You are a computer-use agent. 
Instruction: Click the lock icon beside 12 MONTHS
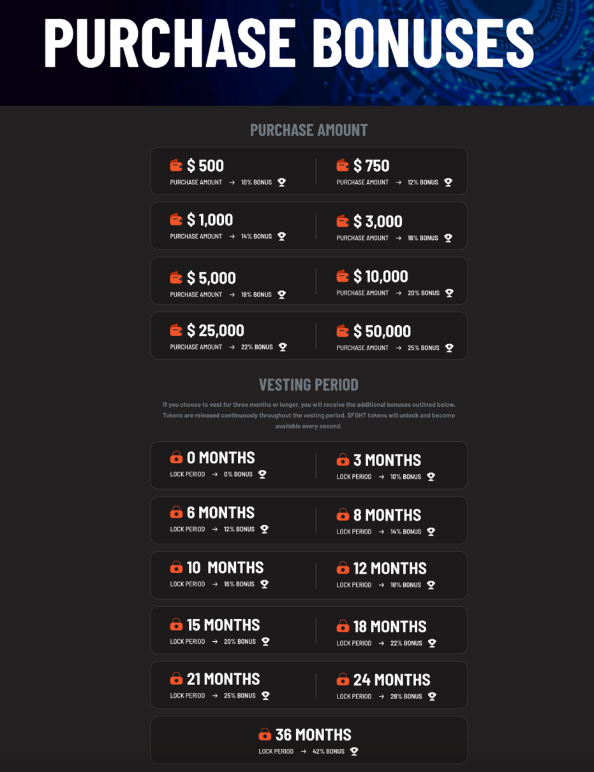pyautogui.click(x=342, y=568)
